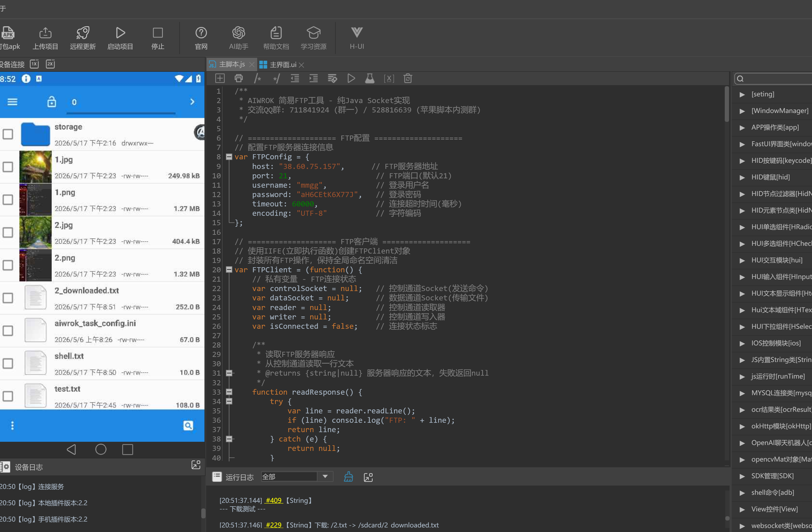This screenshot has height=532, width=812.
Task: Pop out the 设备日志 device log panel
Action: click(196, 465)
